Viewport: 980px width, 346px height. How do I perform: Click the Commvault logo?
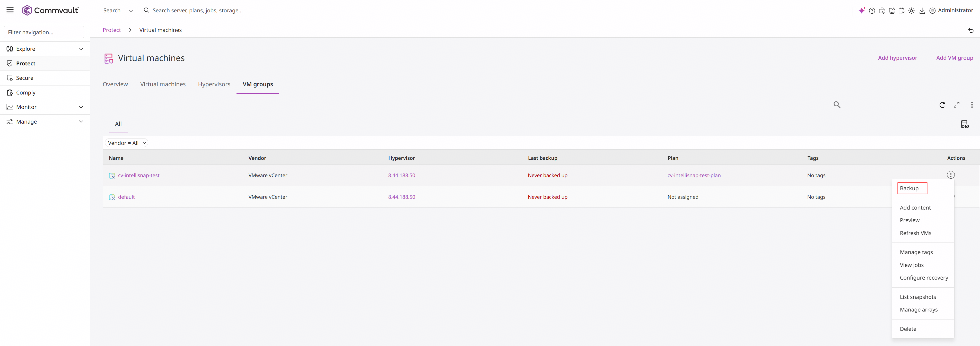(50, 10)
